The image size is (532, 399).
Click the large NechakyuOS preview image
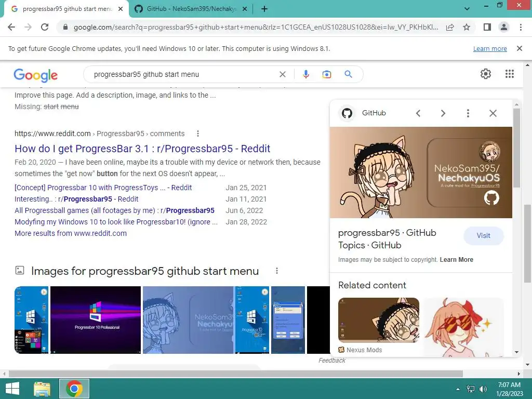click(421, 172)
